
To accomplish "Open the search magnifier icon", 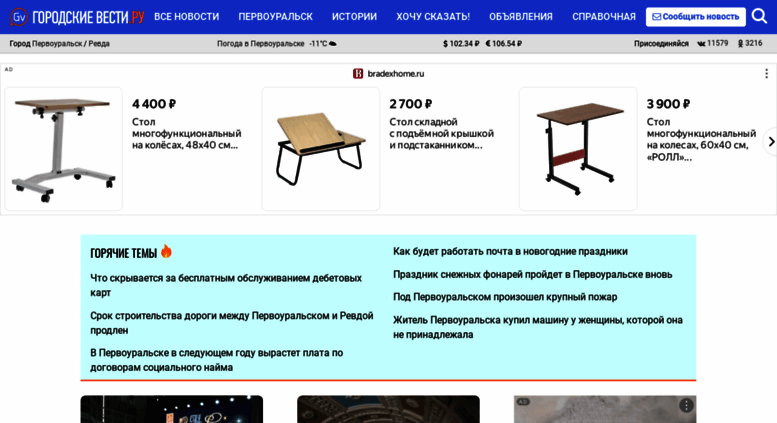I will pos(759,16).
